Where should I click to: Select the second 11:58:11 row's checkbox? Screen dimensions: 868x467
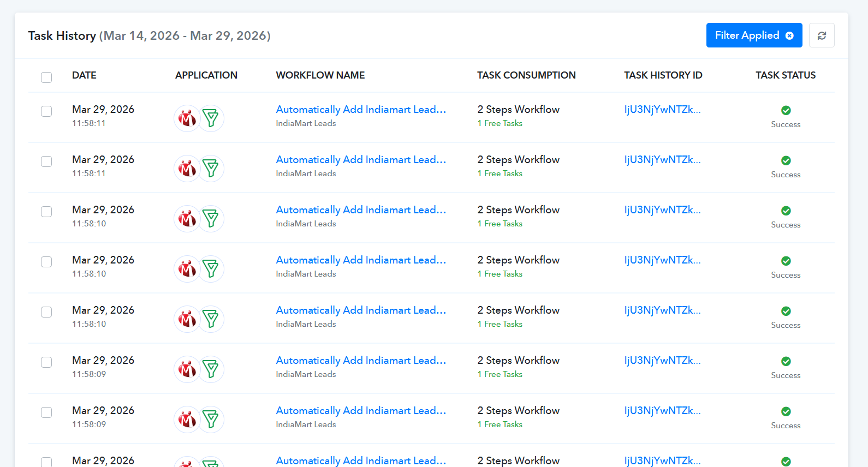[46, 161]
